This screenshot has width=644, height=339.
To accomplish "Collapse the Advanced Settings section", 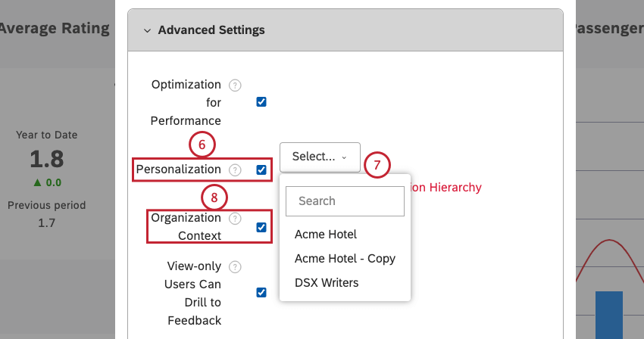I will 148,30.
